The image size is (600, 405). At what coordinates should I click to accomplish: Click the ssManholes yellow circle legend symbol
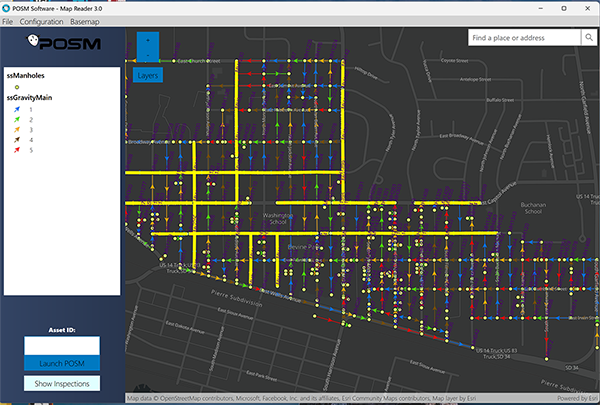(x=17, y=87)
